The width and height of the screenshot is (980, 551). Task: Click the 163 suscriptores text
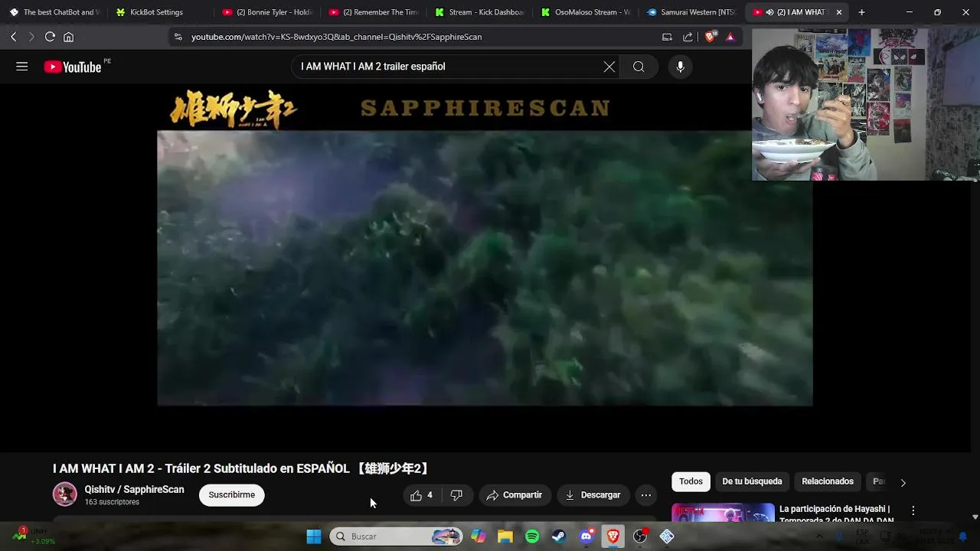[112, 502]
